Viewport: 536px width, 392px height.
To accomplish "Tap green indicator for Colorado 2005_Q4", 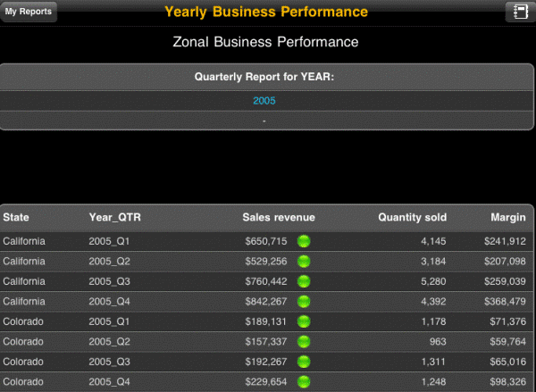I will [x=304, y=382].
